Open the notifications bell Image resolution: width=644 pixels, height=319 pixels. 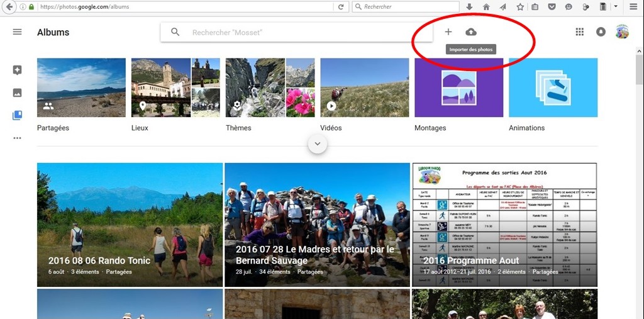point(601,32)
